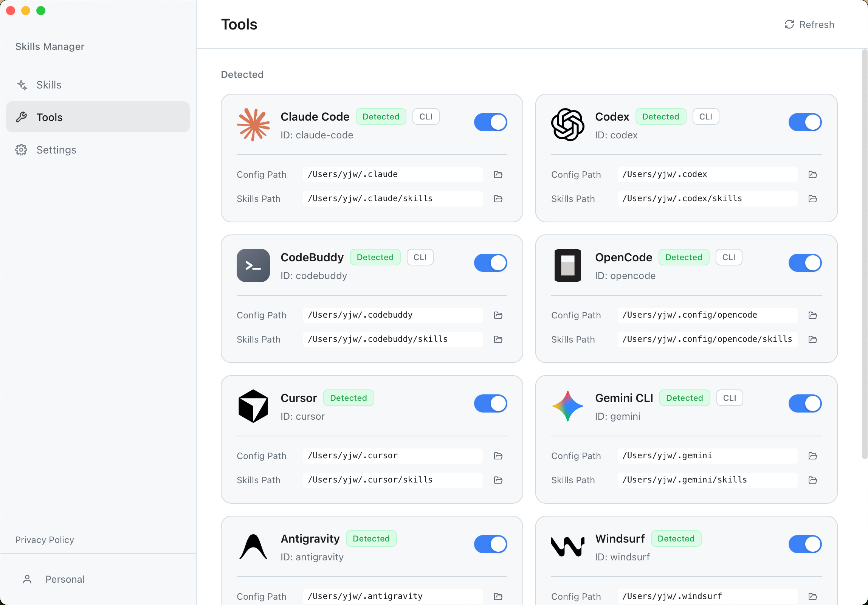Disable the Windsurf toggle switch

[805, 544]
